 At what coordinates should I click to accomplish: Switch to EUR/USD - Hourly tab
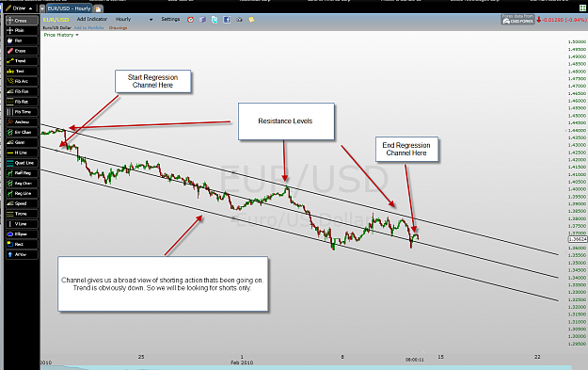click(70, 8)
